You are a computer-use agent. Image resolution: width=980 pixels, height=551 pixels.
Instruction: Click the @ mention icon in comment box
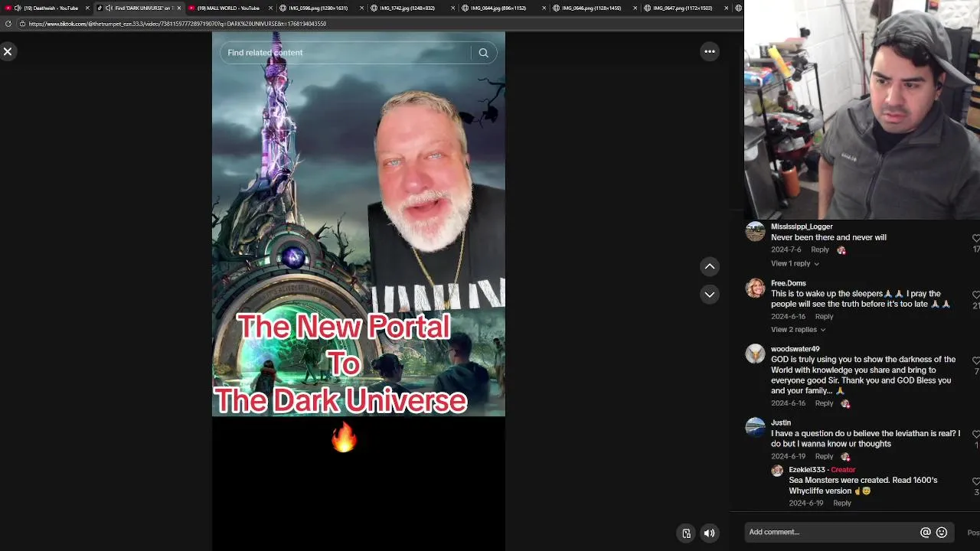pos(925,533)
